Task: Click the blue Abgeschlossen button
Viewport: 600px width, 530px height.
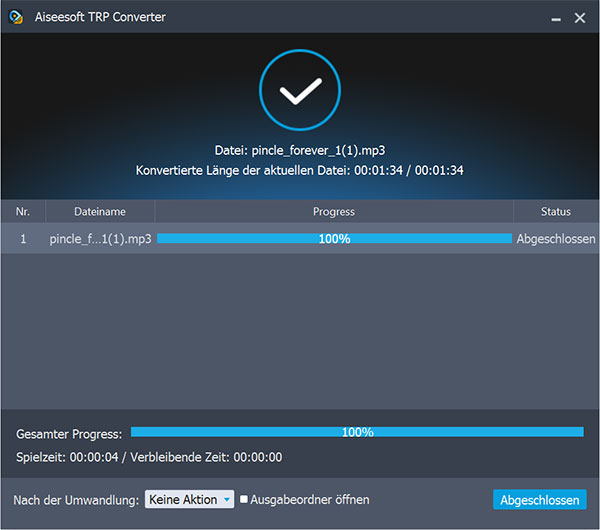Action: coord(540,499)
